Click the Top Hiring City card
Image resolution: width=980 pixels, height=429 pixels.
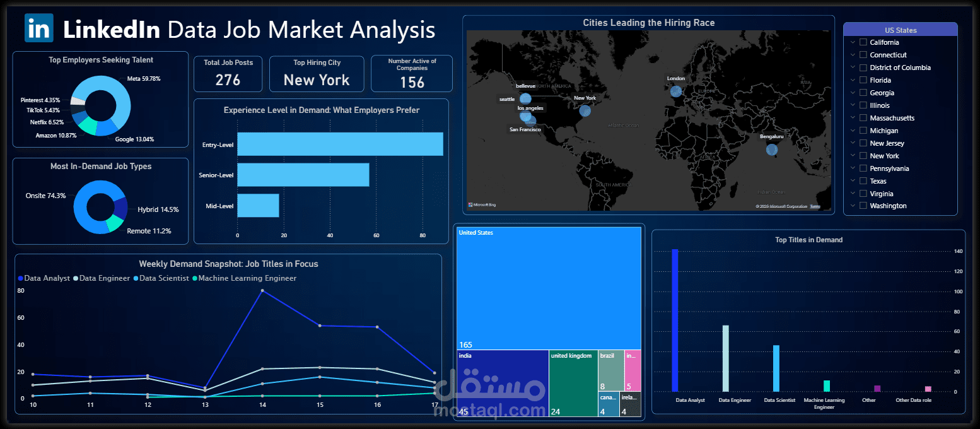317,74
